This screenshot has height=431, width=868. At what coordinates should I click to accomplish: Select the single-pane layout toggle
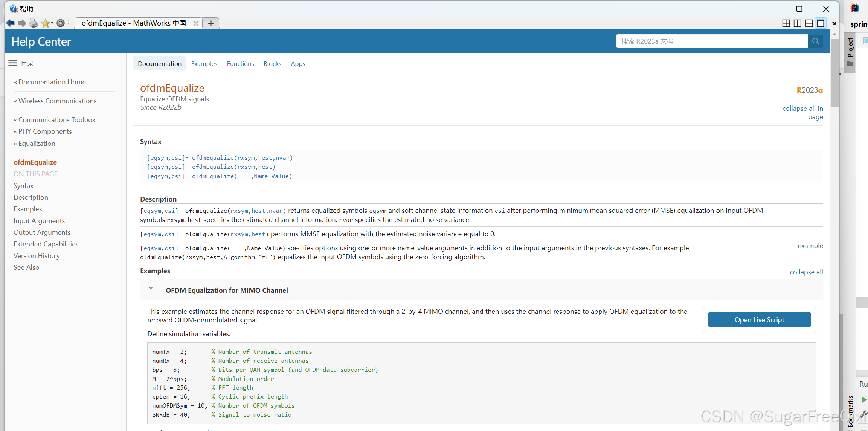[821, 23]
